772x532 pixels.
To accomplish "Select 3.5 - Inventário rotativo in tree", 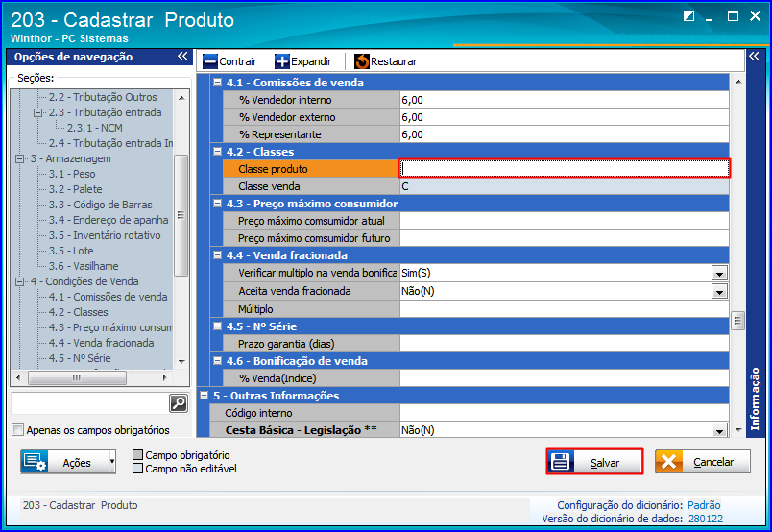I will coord(105,235).
